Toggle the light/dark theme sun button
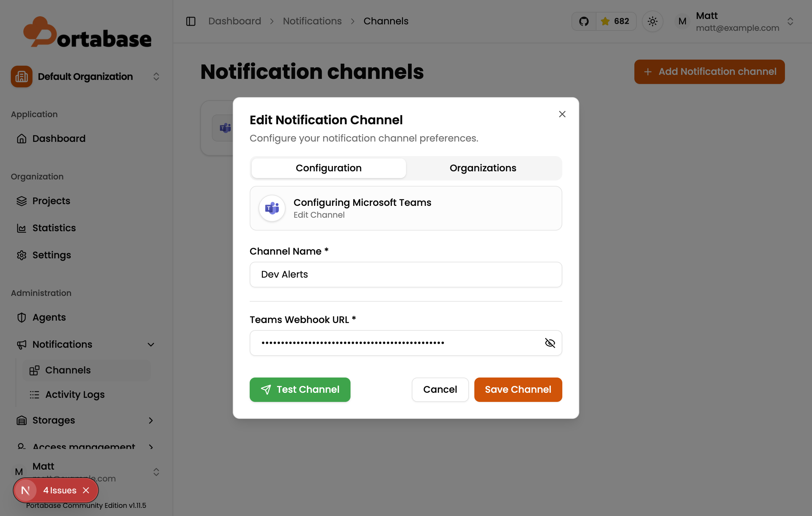Viewport: 812px width, 516px height. click(x=652, y=21)
